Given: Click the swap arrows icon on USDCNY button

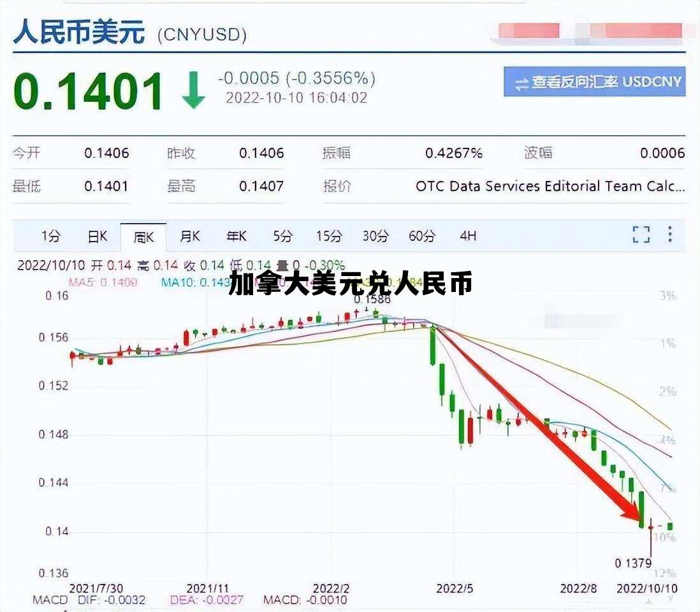Looking at the screenshot, I should 522,83.
